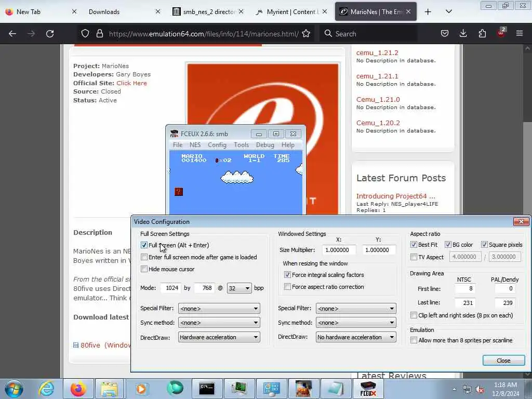Reload the page with the refresh icon
532x399 pixels.
[x=50, y=34]
